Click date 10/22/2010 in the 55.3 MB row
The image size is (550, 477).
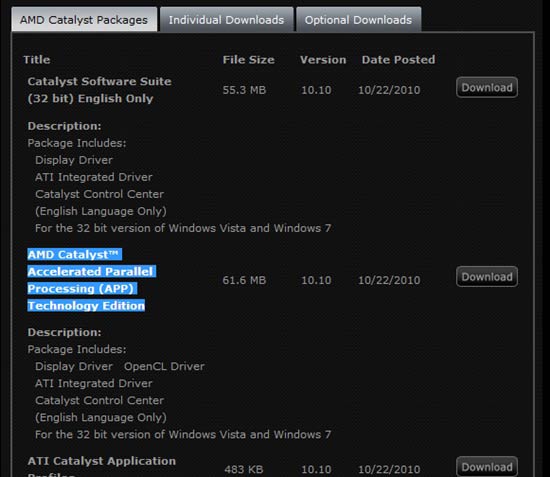click(389, 90)
